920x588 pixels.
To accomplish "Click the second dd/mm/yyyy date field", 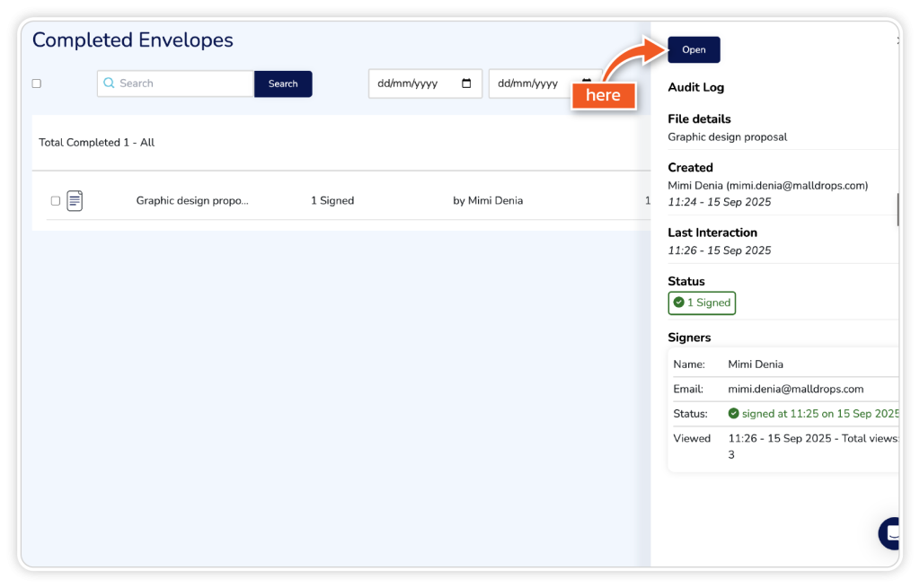I will 535,83.
